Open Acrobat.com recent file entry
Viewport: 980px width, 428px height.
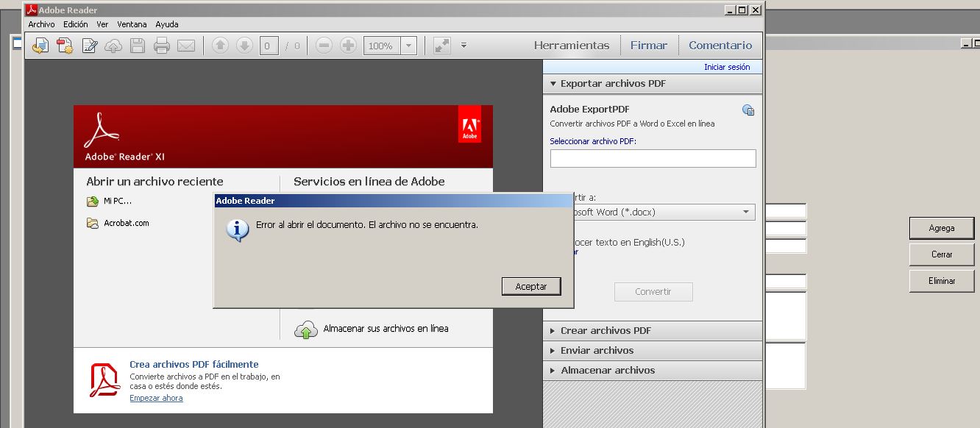coord(127,223)
